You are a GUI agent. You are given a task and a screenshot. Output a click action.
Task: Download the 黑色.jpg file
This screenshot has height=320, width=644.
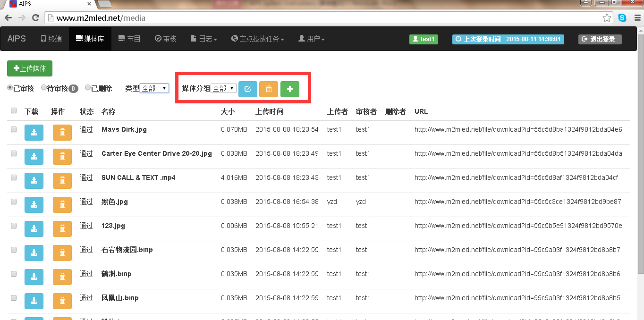[34, 205]
